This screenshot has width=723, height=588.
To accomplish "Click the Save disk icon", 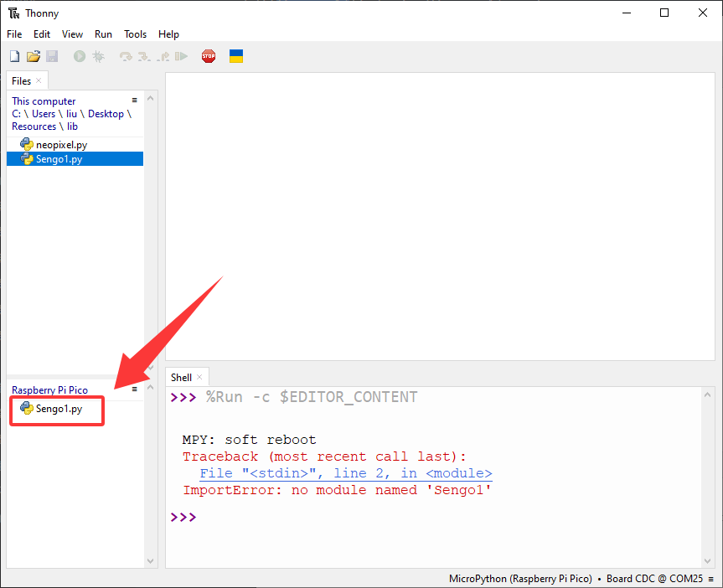I will pos(52,56).
